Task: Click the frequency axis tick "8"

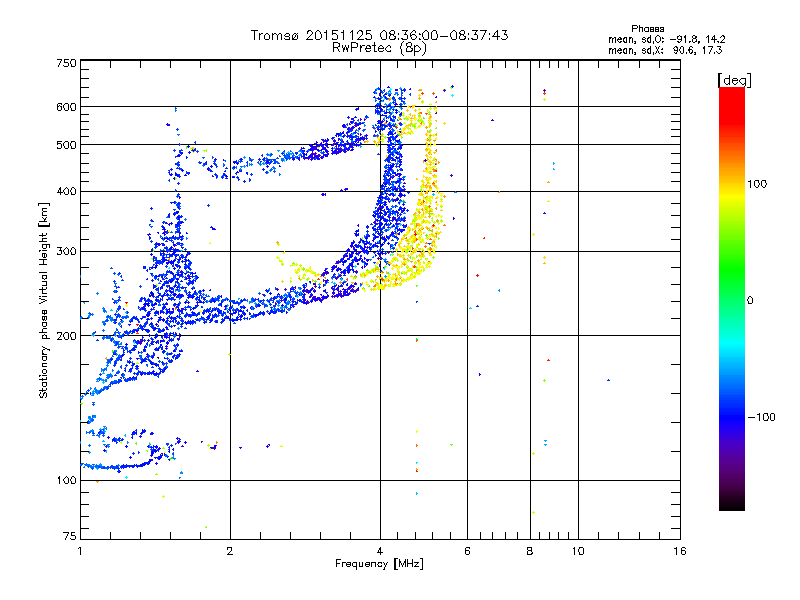Action: (530, 551)
